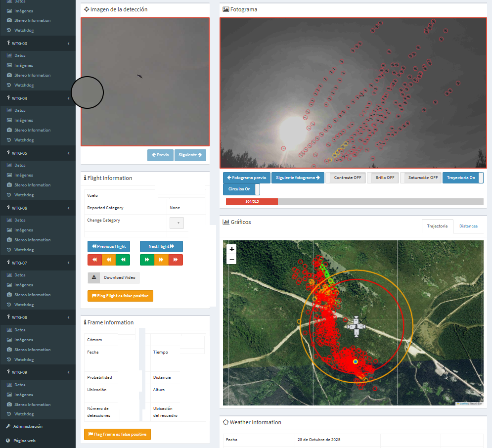This screenshot has width=492, height=448.
Task: Zoom in on the trajectory map
Action: (232, 249)
